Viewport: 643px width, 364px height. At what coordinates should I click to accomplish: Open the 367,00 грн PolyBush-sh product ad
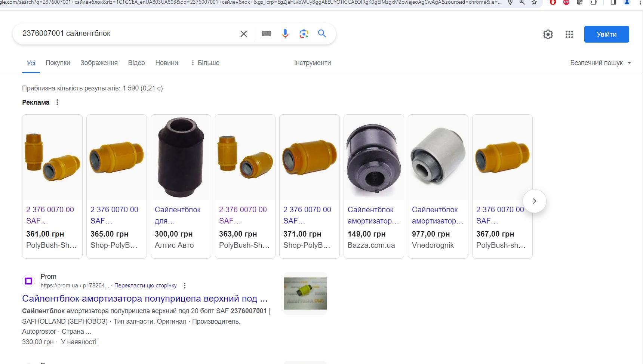(502, 186)
